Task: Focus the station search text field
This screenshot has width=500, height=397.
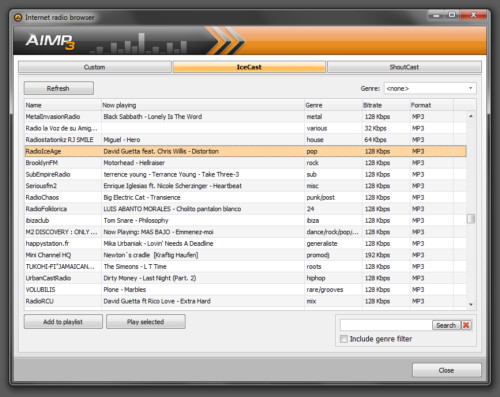Action: click(386, 325)
